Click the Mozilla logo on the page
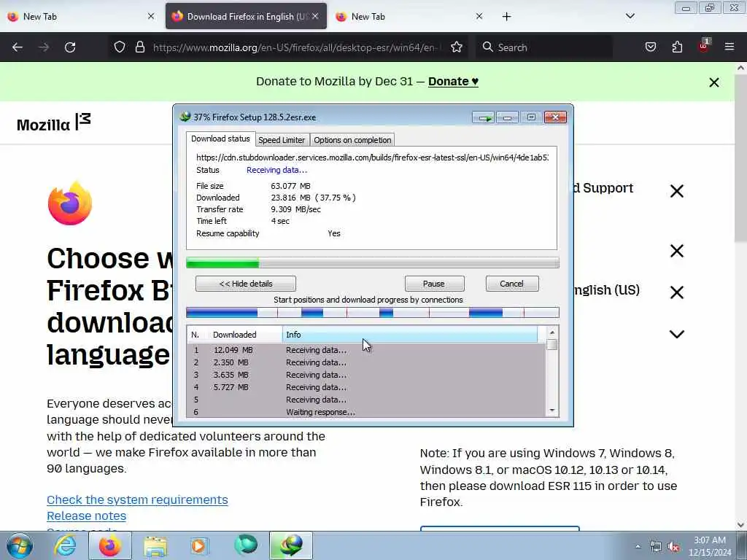 (53, 122)
